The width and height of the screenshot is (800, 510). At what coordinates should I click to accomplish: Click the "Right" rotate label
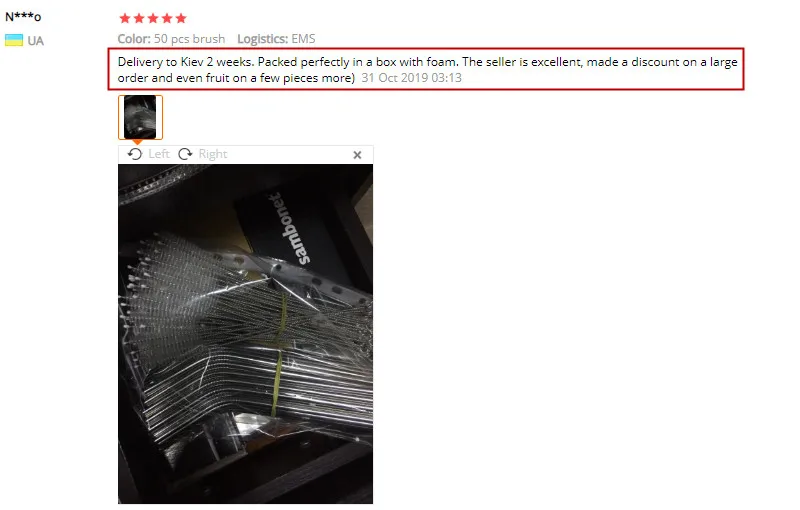click(213, 154)
